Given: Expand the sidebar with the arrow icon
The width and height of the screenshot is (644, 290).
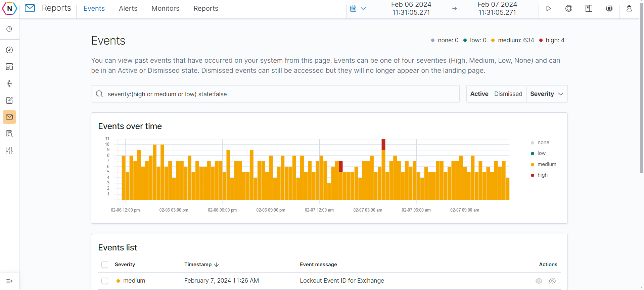Looking at the screenshot, I should pyautogui.click(x=9, y=281).
